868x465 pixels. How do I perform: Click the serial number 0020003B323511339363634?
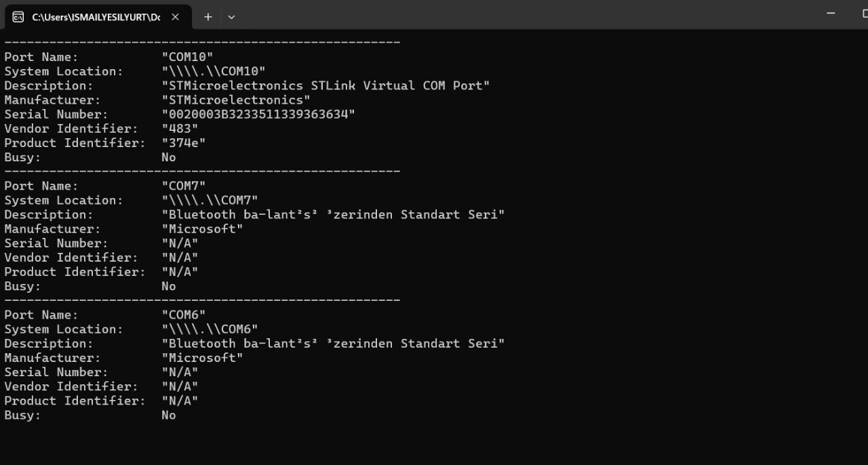(x=258, y=115)
